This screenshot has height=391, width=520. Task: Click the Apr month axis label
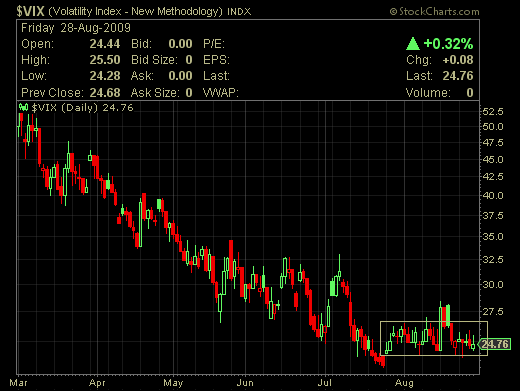(x=97, y=383)
